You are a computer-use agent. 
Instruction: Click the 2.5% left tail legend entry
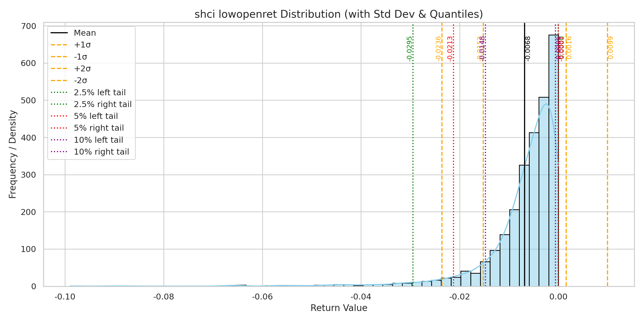[x=100, y=93]
